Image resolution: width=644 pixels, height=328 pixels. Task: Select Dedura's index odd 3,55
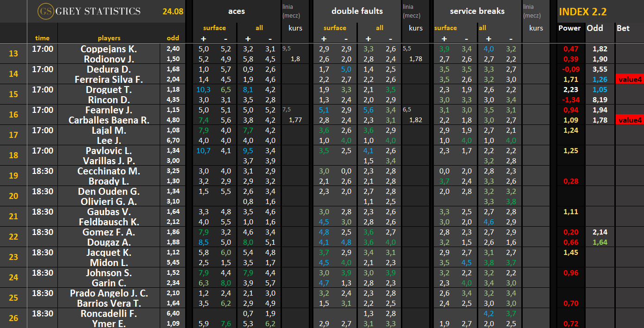[x=600, y=69]
